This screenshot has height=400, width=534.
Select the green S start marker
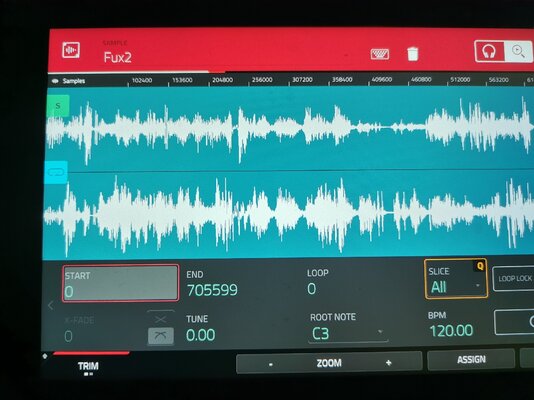58,106
